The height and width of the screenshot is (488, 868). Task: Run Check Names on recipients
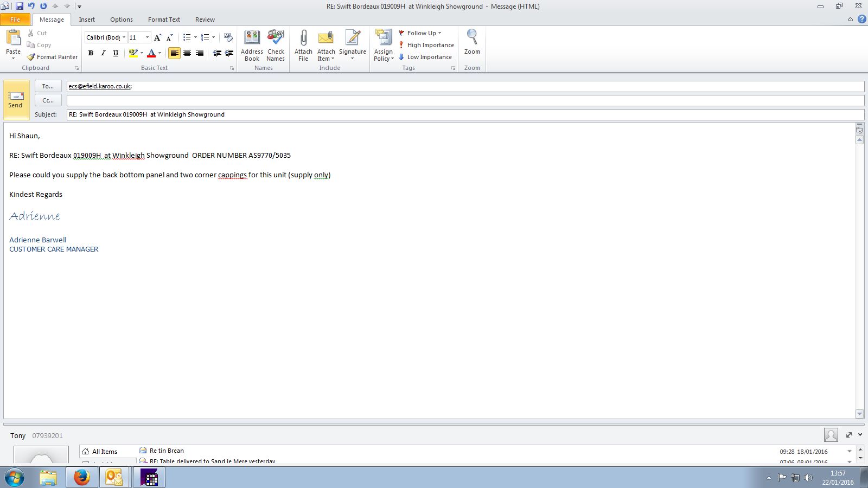pyautogui.click(x=276, y=46)
